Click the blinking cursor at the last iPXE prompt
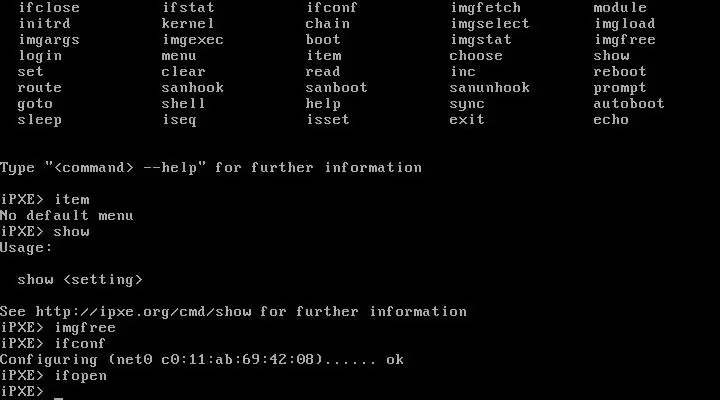The height and width of the screenshot is (400, 720). click(x=58, y=397)
